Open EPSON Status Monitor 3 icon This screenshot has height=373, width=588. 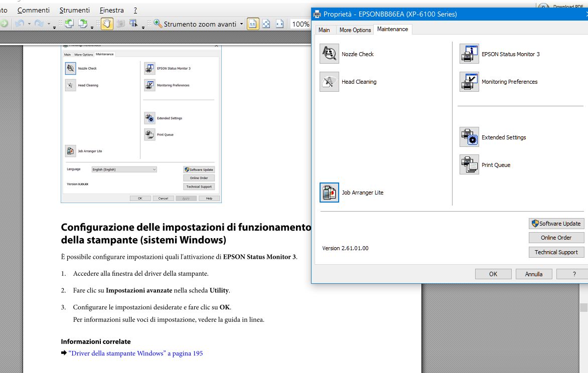[469, 54]
